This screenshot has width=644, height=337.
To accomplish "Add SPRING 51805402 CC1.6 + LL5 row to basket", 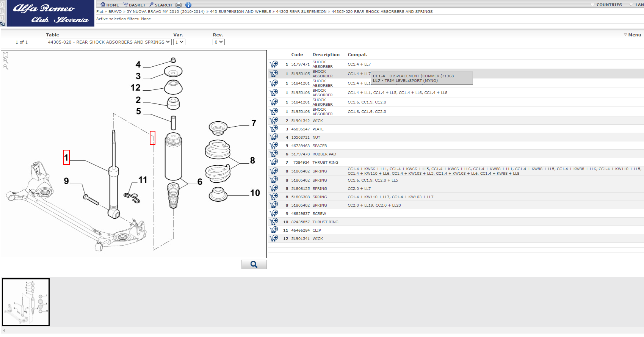I will (x=274, y=180).
